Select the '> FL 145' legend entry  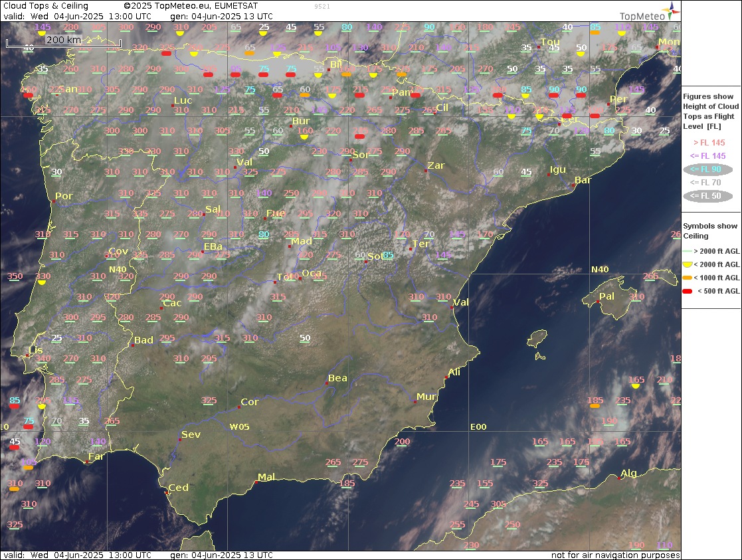[x=709, y=142]
